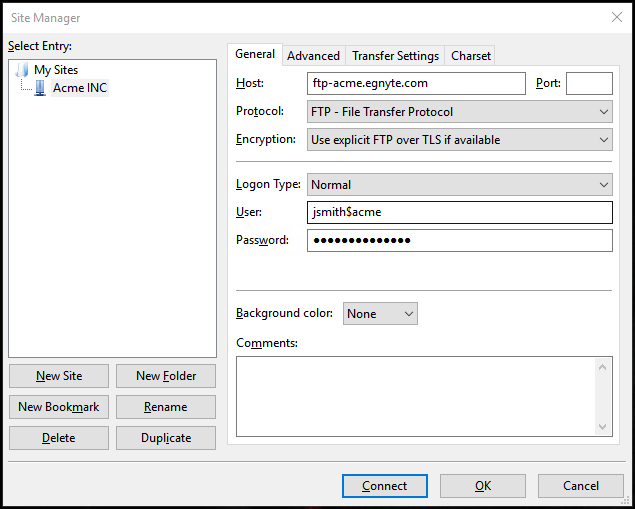Expand the Encryption dropdown list
This screenshot has height=509, width=635.
pos(459,140)
